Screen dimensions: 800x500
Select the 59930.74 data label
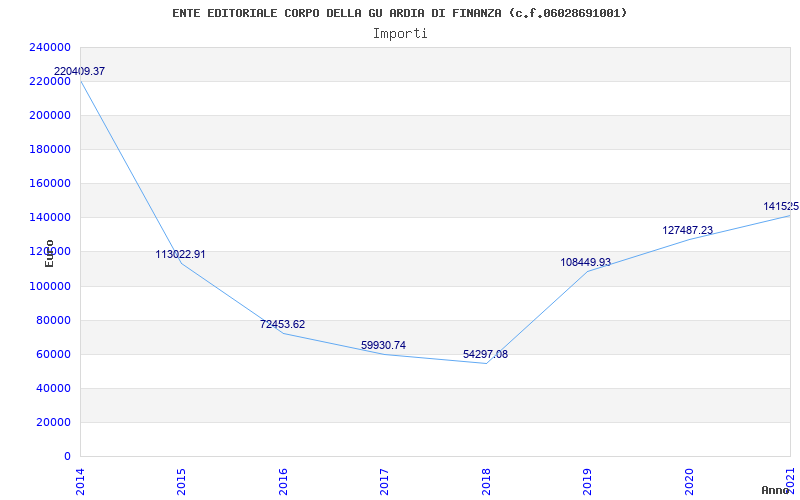(384, 345)
